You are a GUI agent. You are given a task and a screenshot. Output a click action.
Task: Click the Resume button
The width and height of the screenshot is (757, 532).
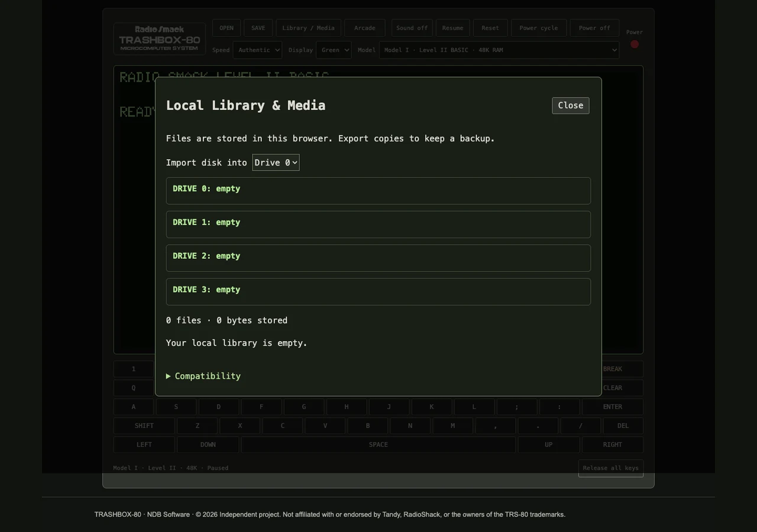(453, 28)
